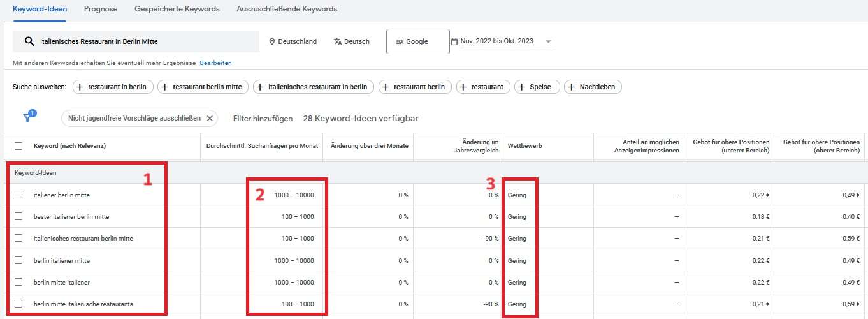This screenshot has height=319, width=868.
Task: Click the '28 Keyword-Ideen verfügbar' text
Action: 361,119
